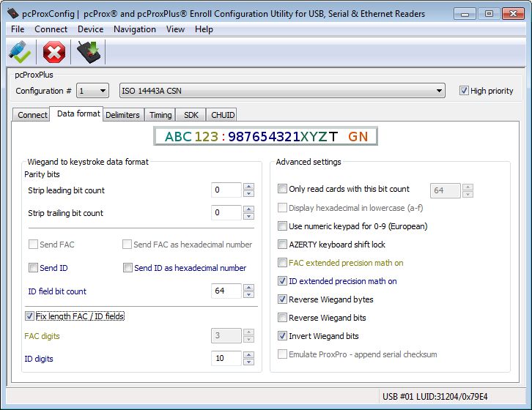This screenshot has height=410, width=532.
Task: Decrease Strip leading bit count with down arrow
Action: pyautogui.click(x=248, y=193)
